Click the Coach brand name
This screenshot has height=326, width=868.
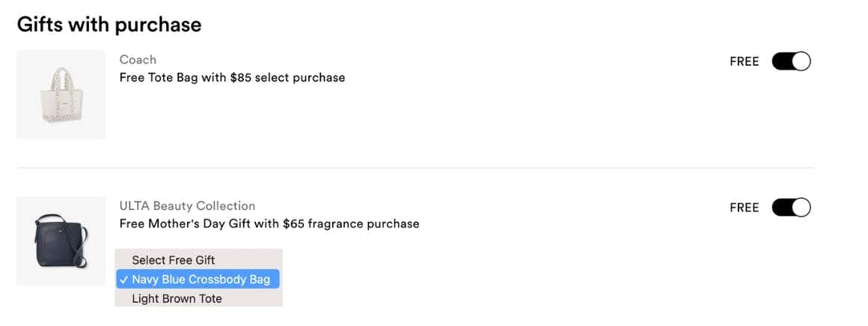(138, 59)
